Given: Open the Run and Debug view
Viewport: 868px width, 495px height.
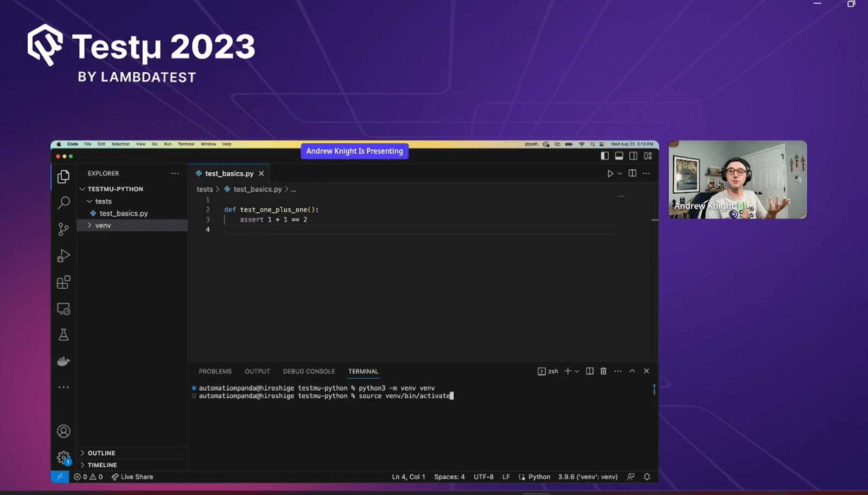Looking at the screenshot, I should coord(63,256).
